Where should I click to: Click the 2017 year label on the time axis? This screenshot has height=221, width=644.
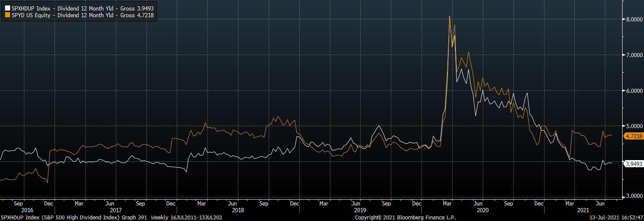[x=115, y=210]
